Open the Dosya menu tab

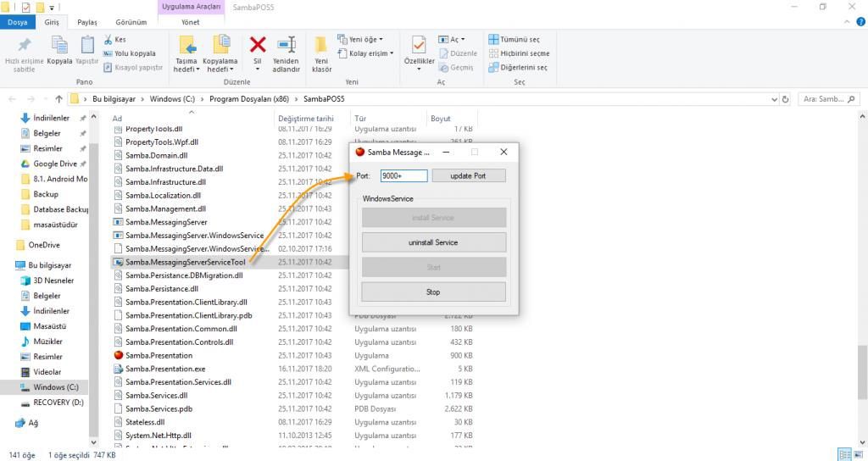[17, 22]
